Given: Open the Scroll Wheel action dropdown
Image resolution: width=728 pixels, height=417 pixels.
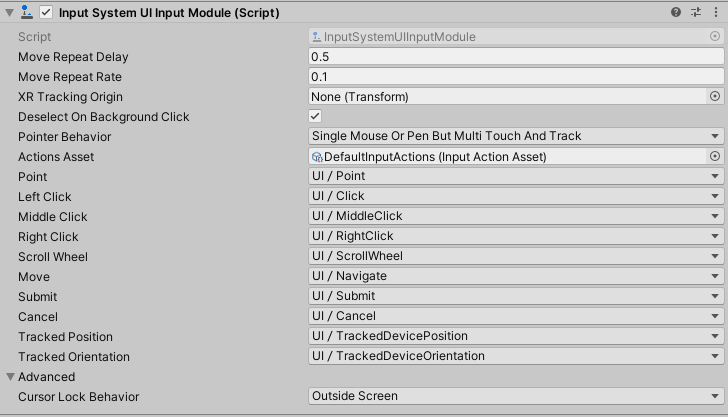Looking at the screenshot, I should point(516,257).
